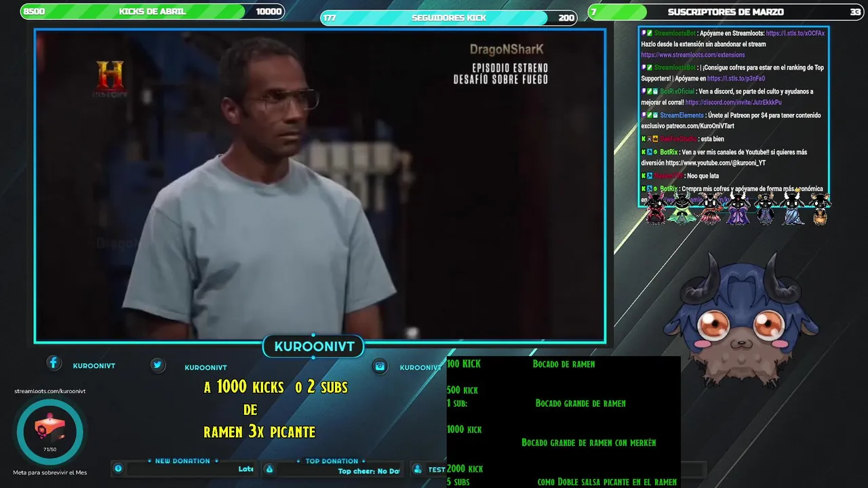Click the Kicks de Abril progress bar

click(x=153, y=12)
